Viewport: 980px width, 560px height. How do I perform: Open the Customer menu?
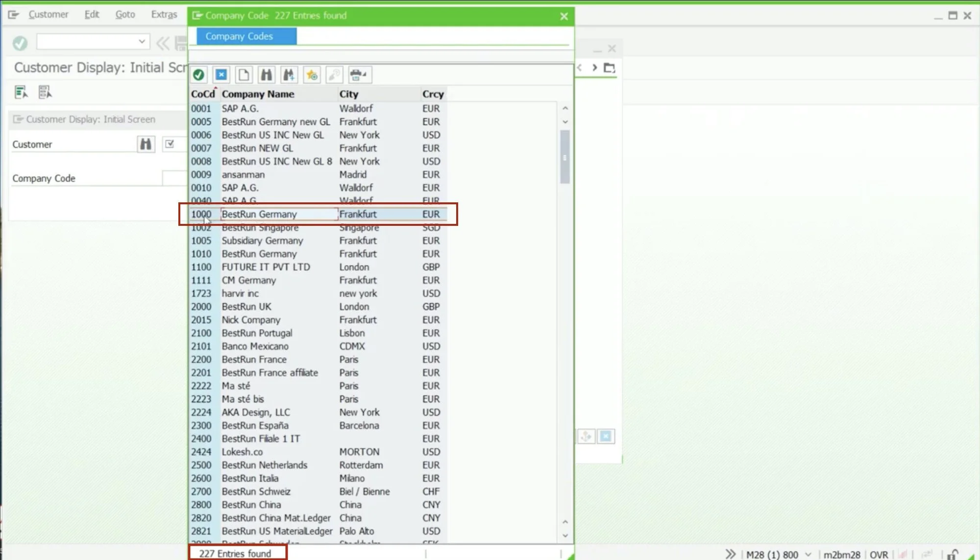[49, 14]
